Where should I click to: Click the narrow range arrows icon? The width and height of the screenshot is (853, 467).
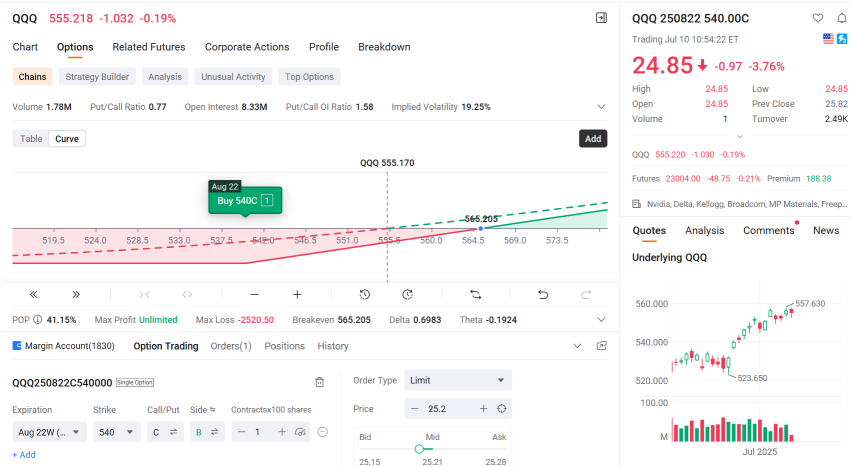pos(144,294)
